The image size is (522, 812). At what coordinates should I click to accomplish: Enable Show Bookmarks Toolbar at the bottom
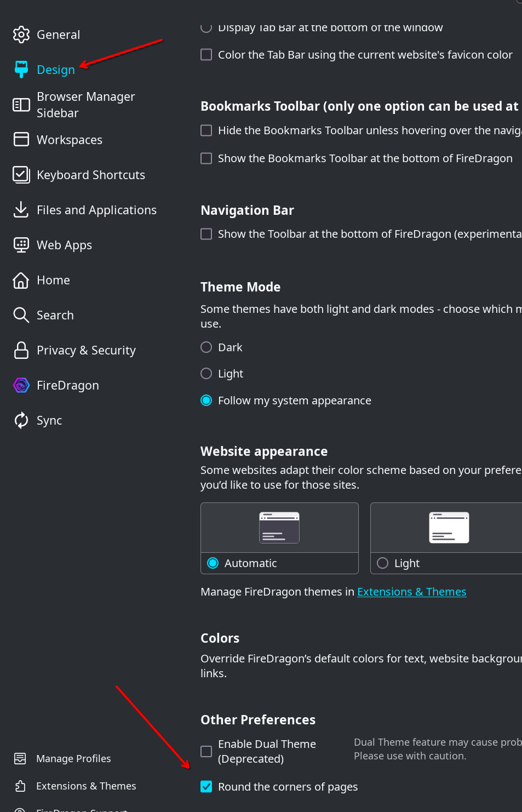pos(206,158)
